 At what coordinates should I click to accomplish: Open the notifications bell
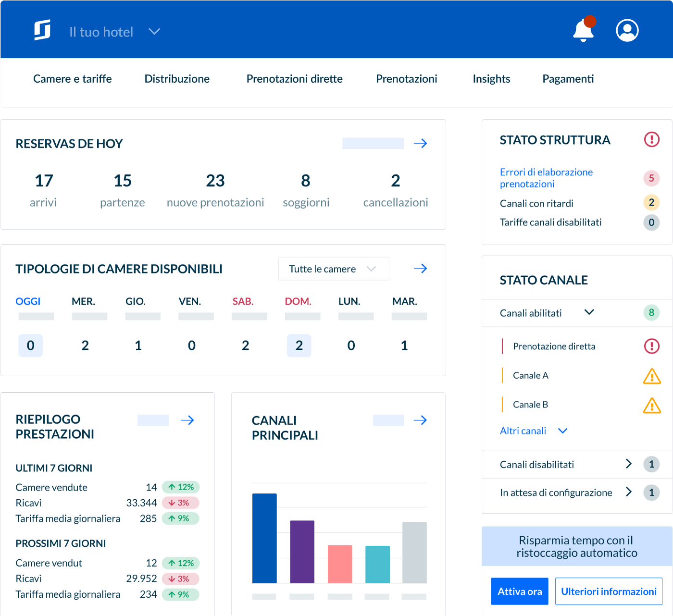click(584, 31)
